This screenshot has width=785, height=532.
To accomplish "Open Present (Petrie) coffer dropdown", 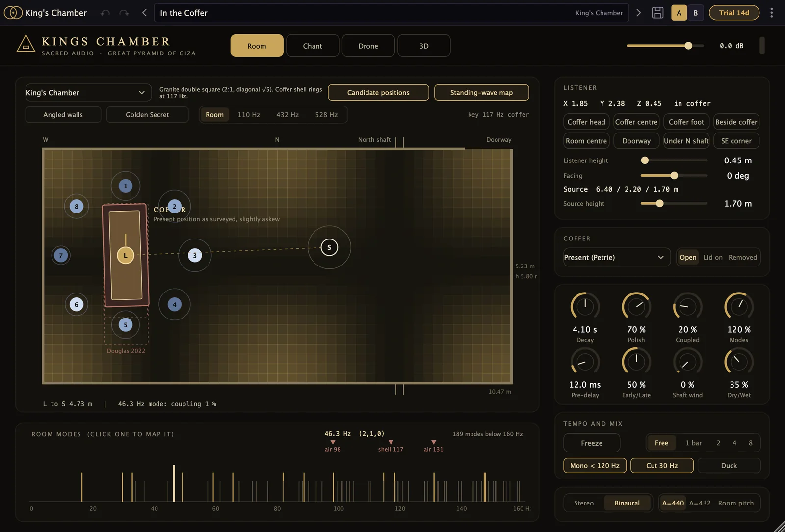I will (617, 257).
